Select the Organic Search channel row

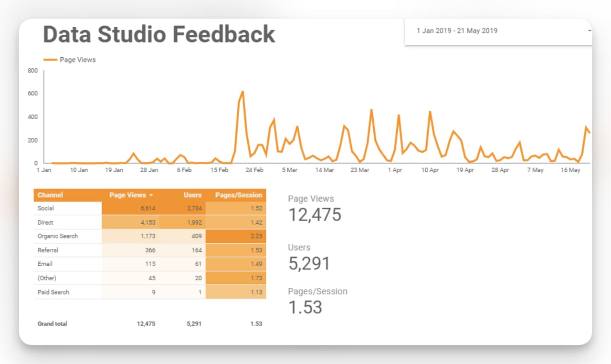[150, 236]
